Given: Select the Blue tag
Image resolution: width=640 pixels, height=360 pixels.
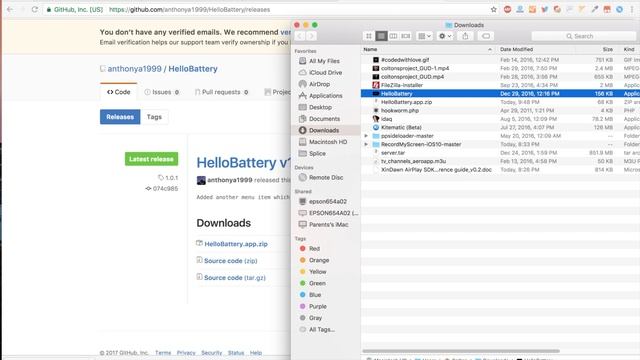Looking at the screenshot, I should tap(315, 295).
